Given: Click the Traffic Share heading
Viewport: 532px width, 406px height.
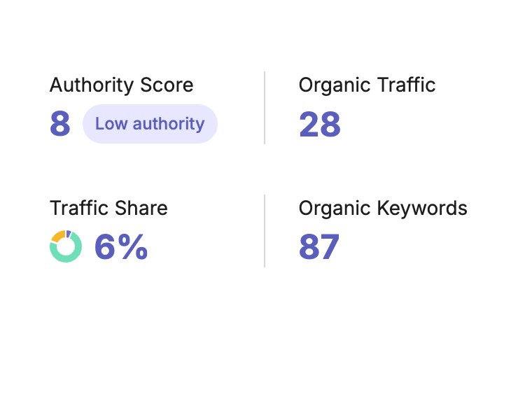Looking at the screenshot, I should [108, 208].
